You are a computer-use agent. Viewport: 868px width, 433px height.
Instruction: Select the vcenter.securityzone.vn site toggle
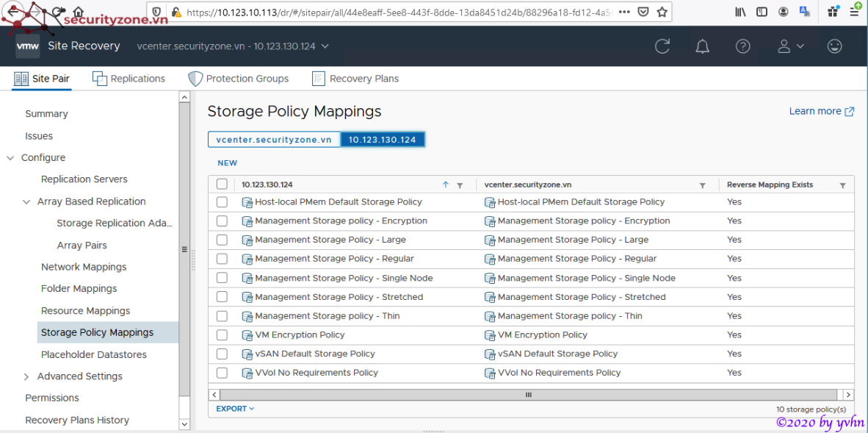(274, 140)
